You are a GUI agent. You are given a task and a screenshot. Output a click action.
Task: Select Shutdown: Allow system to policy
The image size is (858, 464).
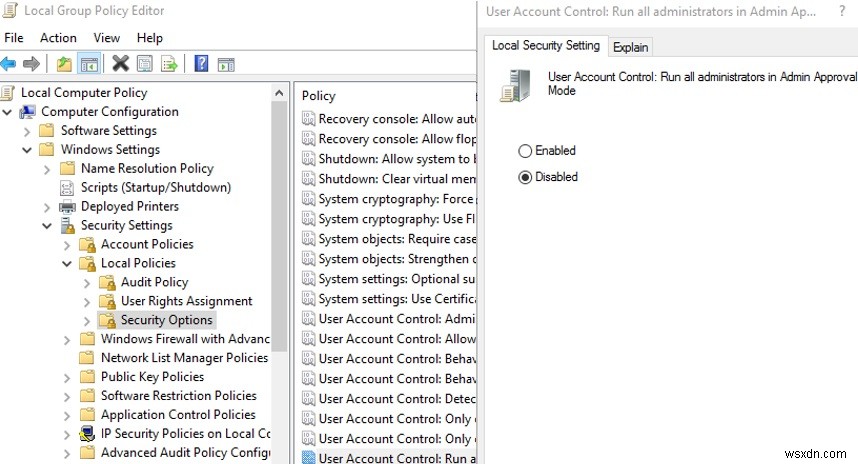click(x=389, y=159)
